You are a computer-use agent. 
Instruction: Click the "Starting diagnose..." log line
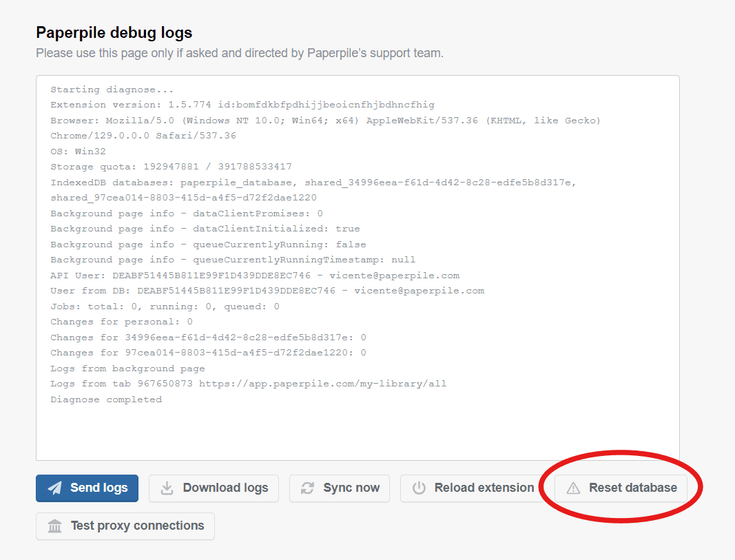point(112,90)
